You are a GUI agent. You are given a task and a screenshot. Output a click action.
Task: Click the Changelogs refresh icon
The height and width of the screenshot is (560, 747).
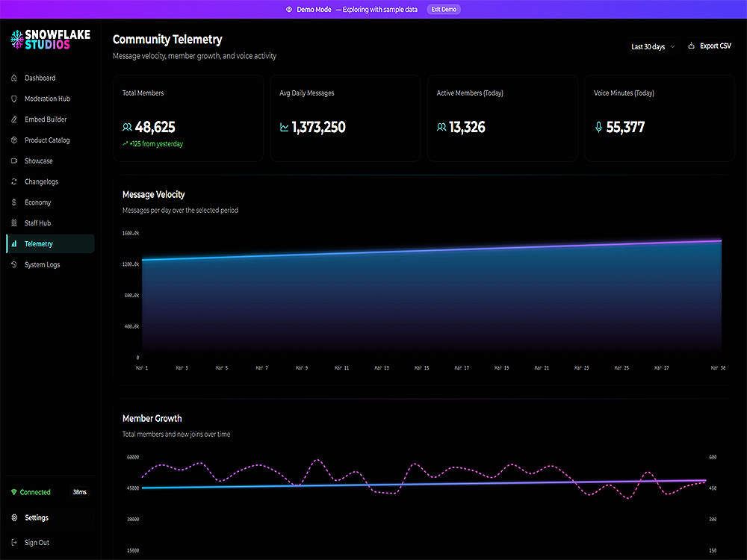pyautogui.click(x=13, y=181)
